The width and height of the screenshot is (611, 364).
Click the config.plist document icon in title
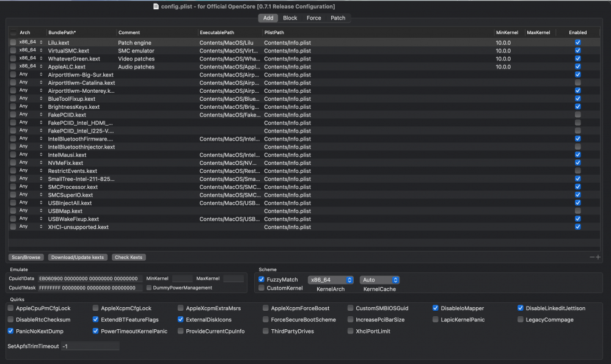click(156, 6)
